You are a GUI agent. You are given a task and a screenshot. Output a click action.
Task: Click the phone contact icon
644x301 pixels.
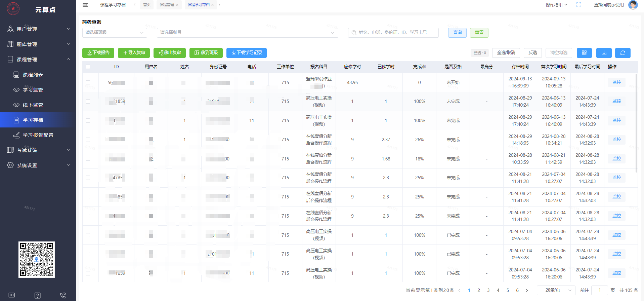[x=63, y=295]
